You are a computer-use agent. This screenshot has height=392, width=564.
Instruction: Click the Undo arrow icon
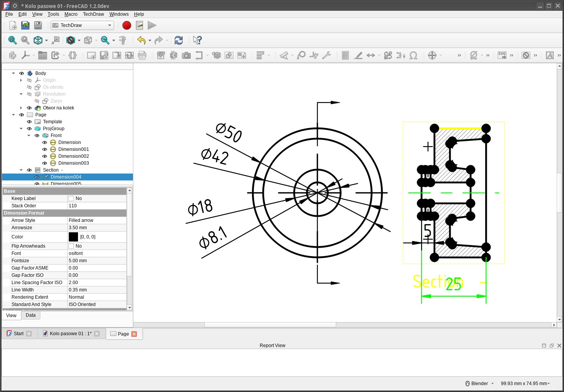pos(141,40)
